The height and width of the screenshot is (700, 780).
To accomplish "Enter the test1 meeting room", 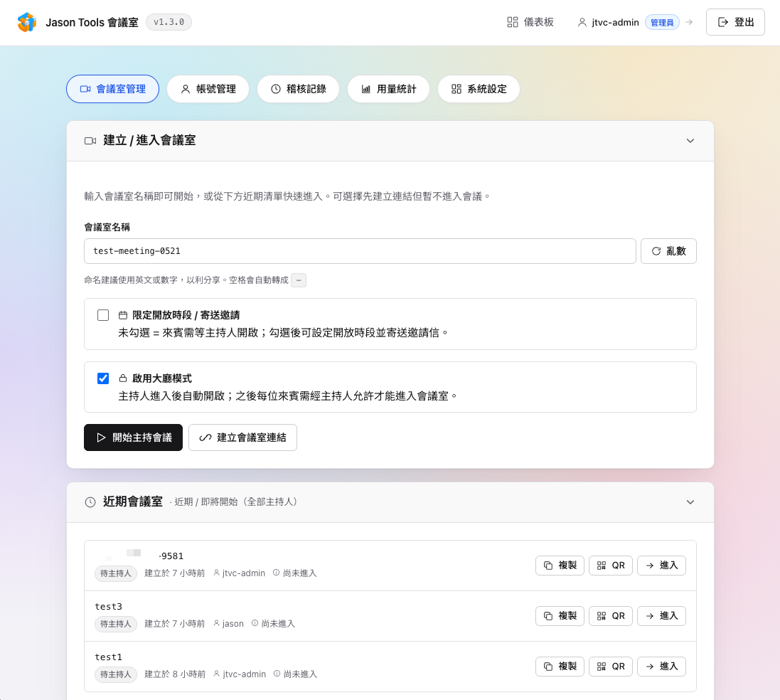I will 661,667.
